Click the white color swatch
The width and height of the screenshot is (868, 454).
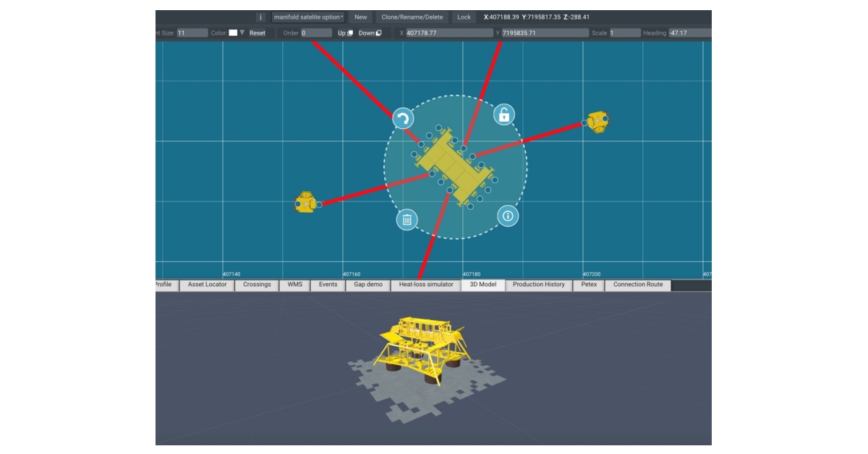pos(233,33)
